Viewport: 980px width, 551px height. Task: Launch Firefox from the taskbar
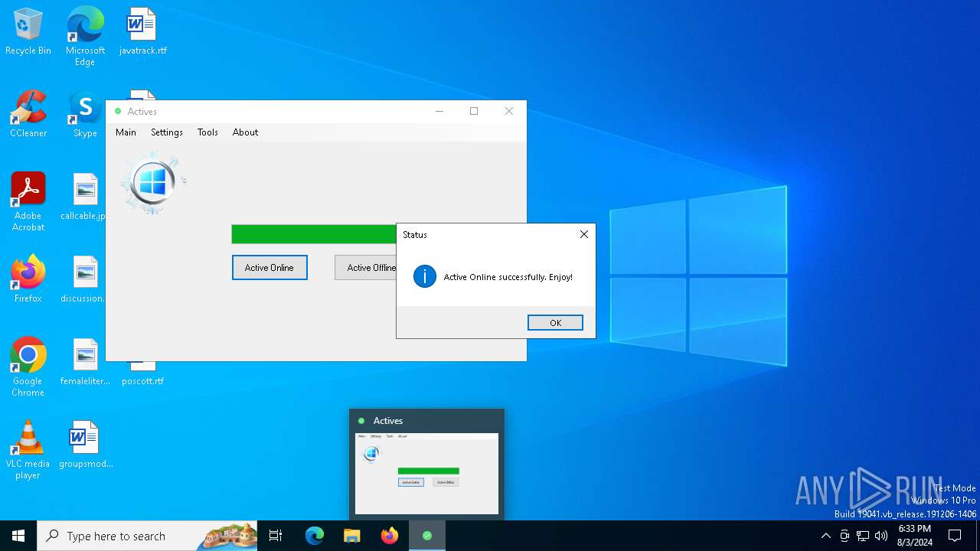(x=390, y=536)
